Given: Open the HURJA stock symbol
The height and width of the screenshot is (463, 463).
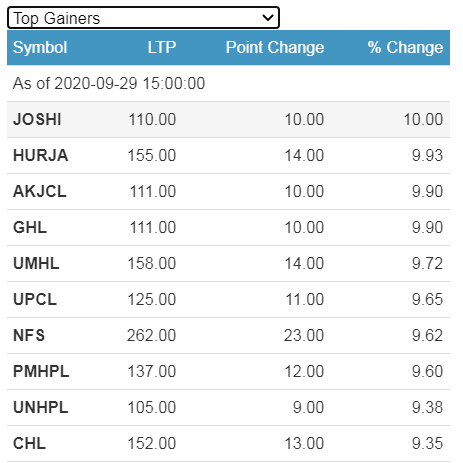Looking at the screenshot, I should 41,155.
